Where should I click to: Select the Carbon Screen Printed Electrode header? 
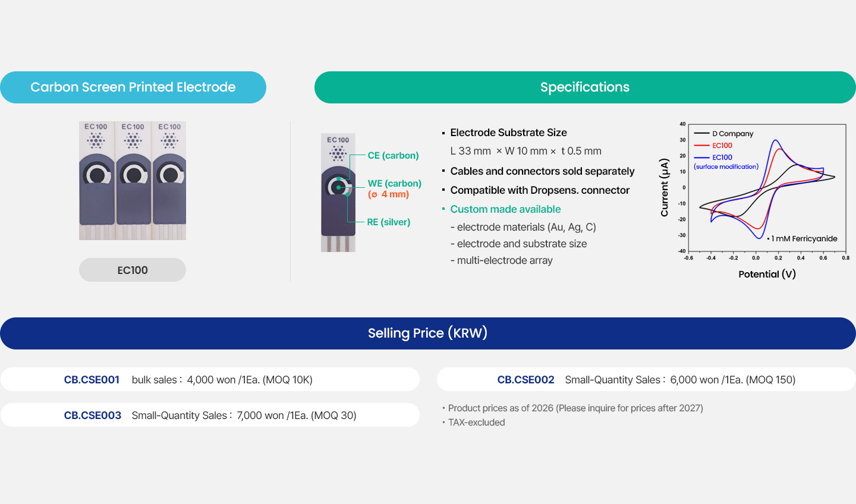133,87
